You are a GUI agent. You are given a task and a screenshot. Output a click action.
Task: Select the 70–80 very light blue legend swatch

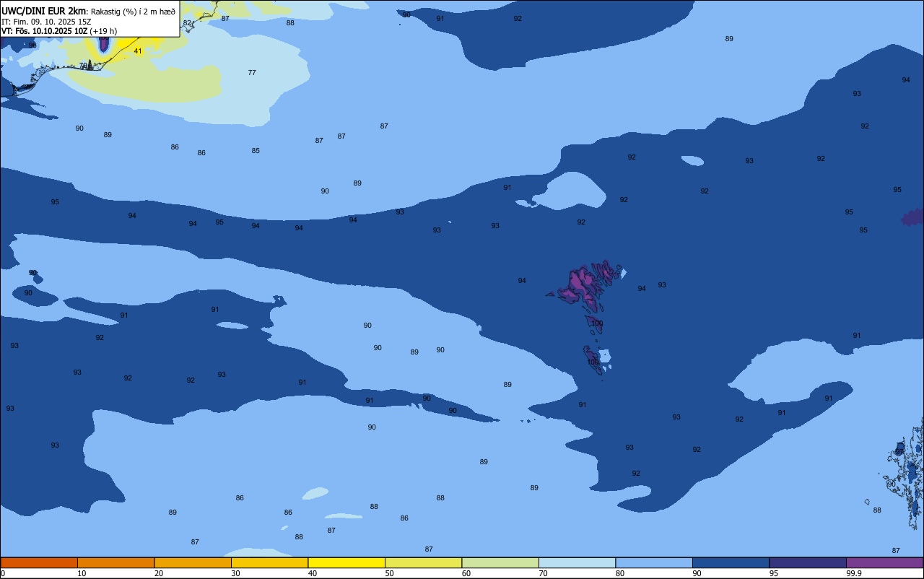tap(577, 562)
